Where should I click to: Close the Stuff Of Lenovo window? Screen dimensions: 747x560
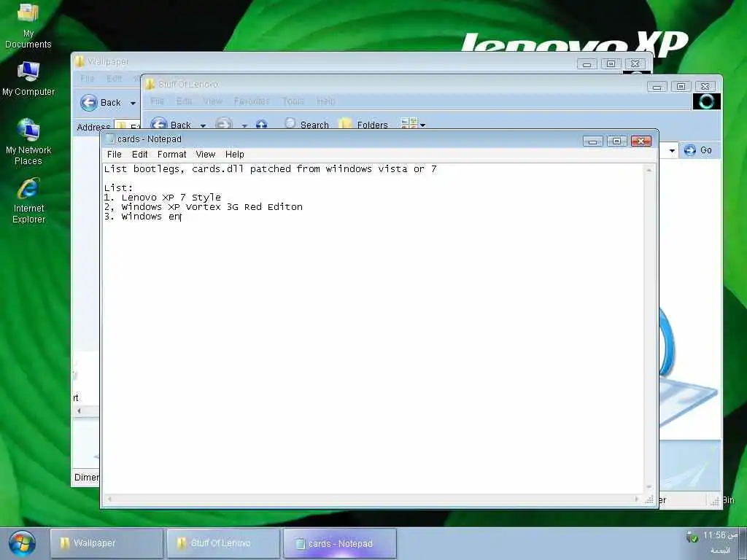pyautogui.click(x=705, y=86)
